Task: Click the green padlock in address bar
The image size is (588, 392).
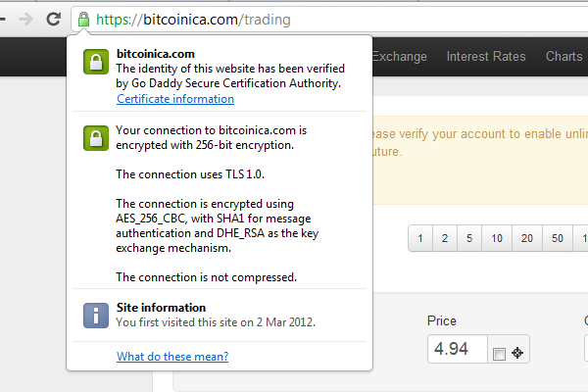Action: click(83, 20)
